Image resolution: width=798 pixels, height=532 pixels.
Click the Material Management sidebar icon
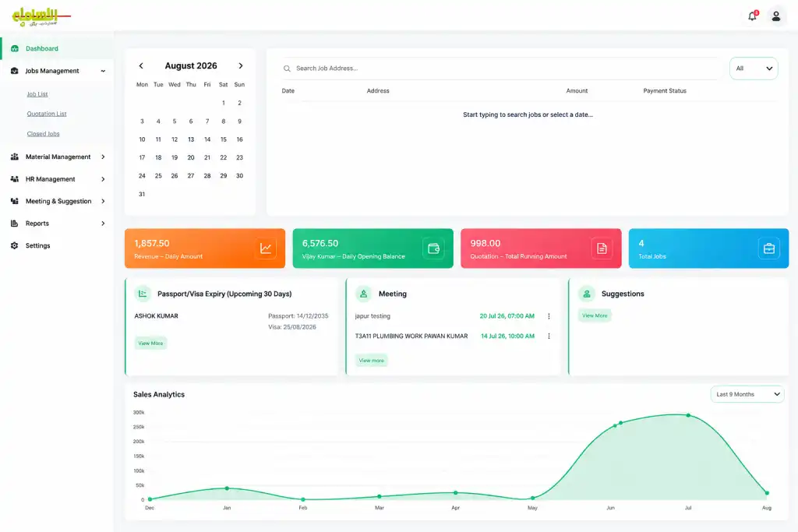[15, 157]
